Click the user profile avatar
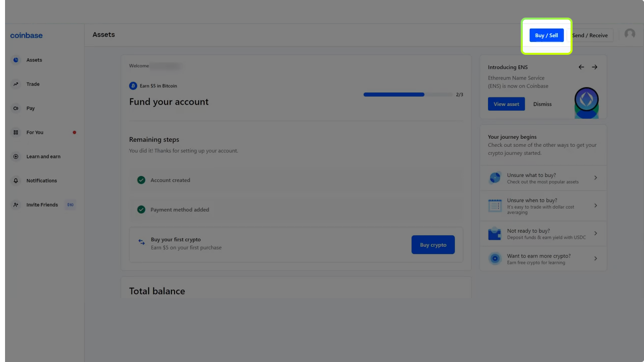Viewport: 644px width, 362px height. pos(630,34)
